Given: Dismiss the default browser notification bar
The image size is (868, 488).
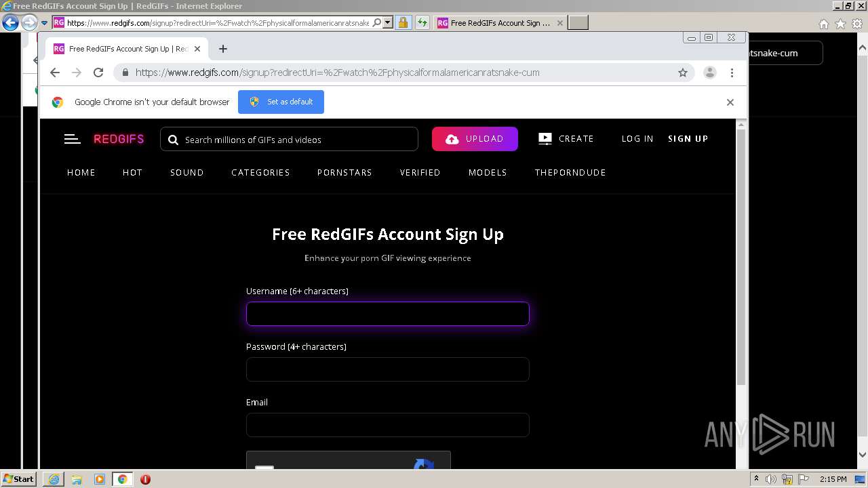Looking at the screenshot, I should click(730, 102).
